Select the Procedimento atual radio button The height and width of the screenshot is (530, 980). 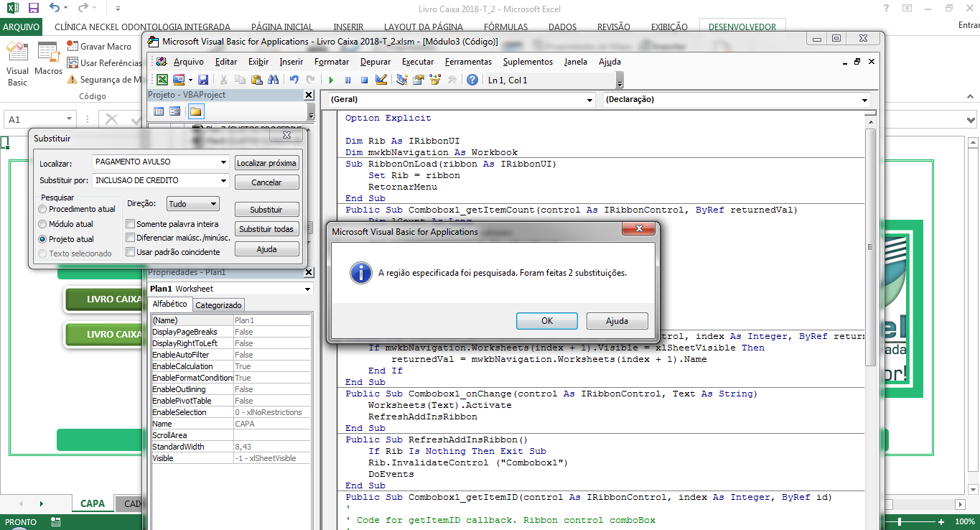(43, 209)
